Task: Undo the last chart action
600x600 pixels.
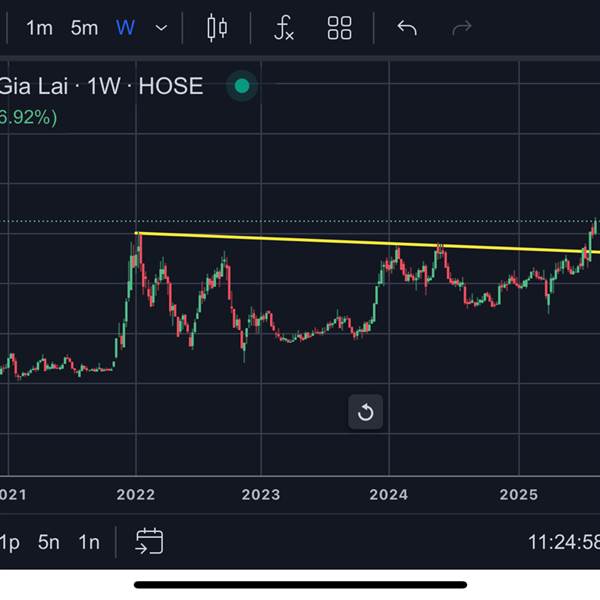Action: (x=407, y=28)
